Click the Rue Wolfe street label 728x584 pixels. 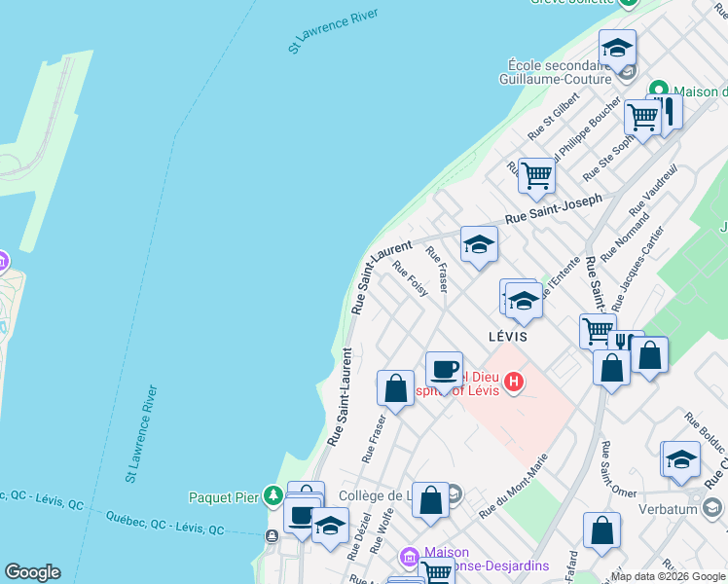(x=382, y=530)
